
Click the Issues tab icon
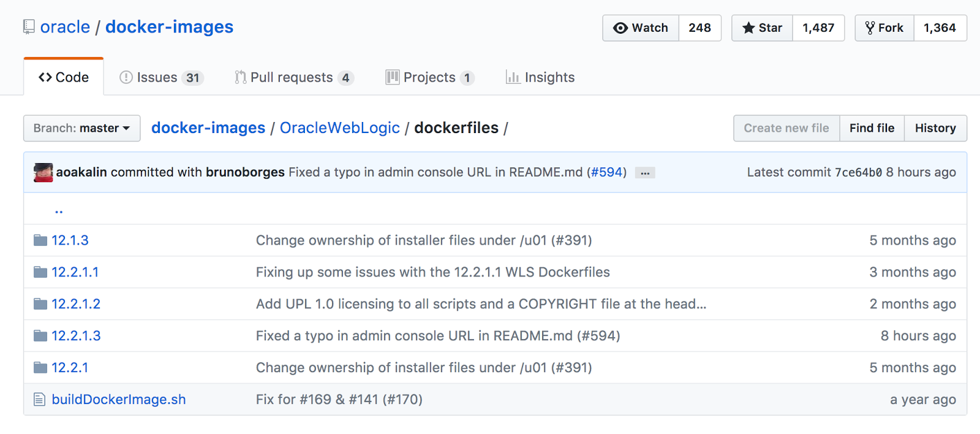coord(126,77)
